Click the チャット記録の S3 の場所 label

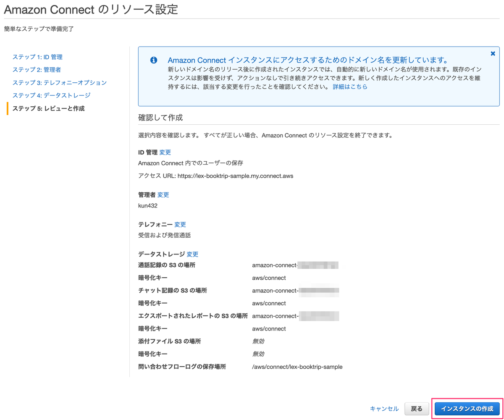click(173, 290)
